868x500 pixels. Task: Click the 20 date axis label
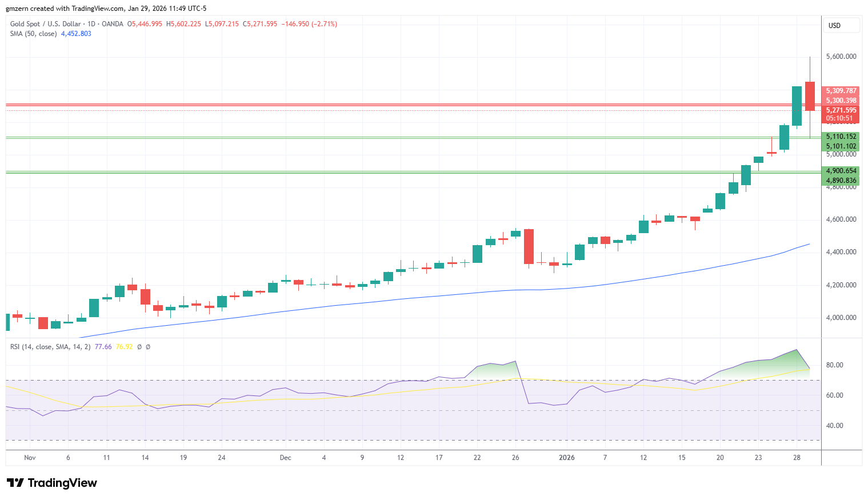720,458
